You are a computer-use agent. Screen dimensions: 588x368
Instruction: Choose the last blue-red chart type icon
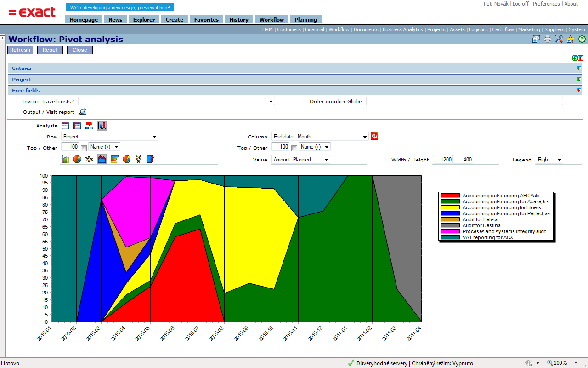click(x=151, y=159)
